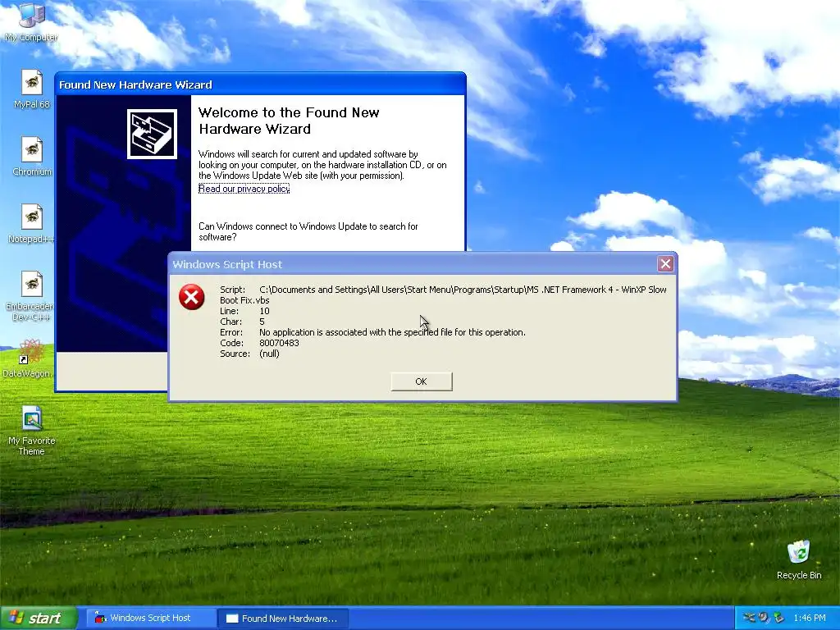This screenshot has width=840, height=630.
Task: Click OK in Windows Script Host dialog
Action: 422,381
